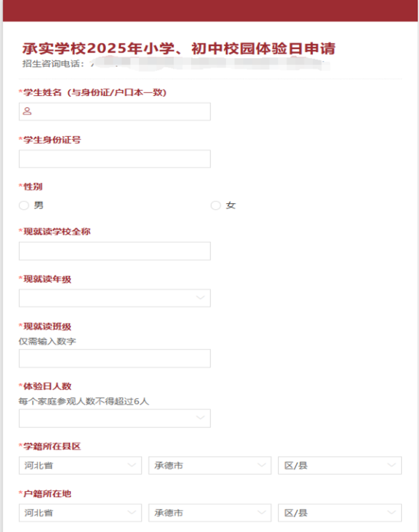Click the 性别 field label
Screen dimensions: 419x532
[x=33, y=187]
